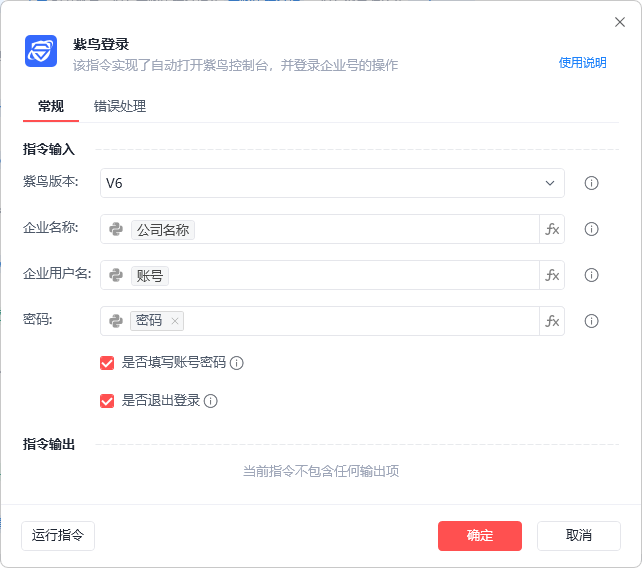Screen dimensions: 642x568
Task: Uncheck 是否填写账号密码 checkbox
Action: click(107, 363)
